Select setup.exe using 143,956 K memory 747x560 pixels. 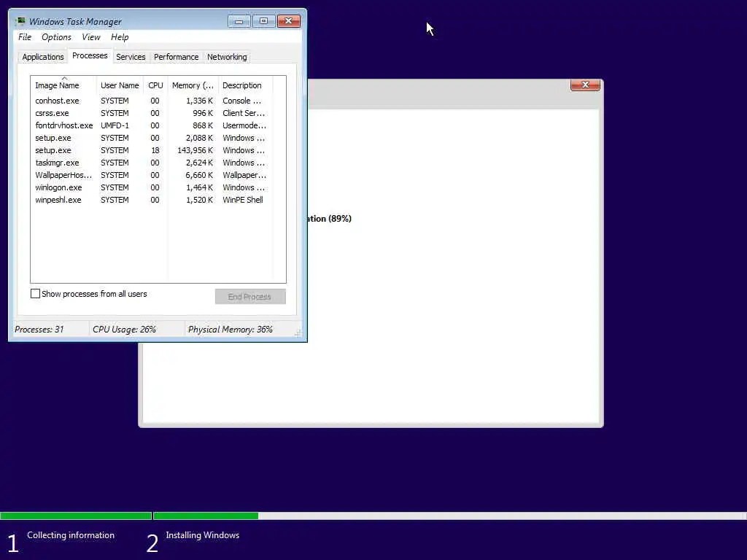click(152, 150)
